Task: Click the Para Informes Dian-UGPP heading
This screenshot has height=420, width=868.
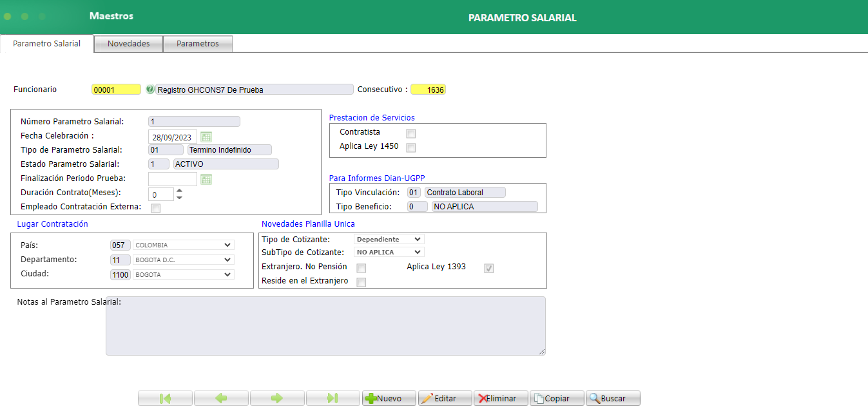Action: tap(377, 178)
